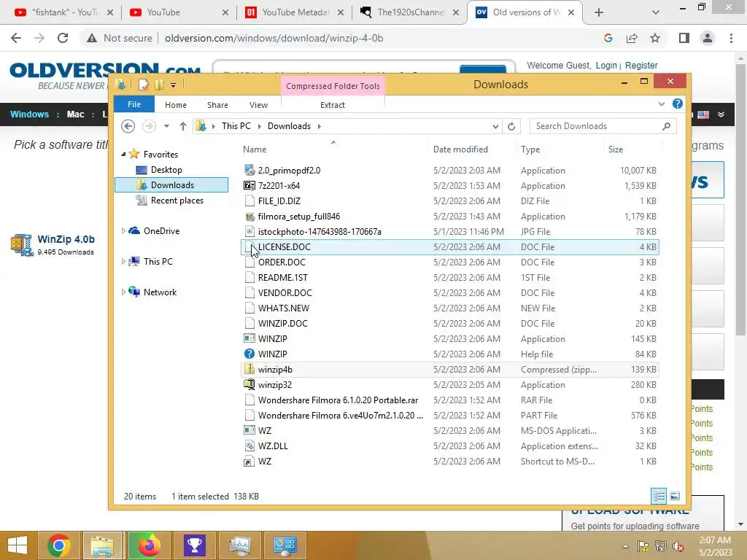747x560 pixels.
Task: Click the taskbar volume speaker icon
Action: click(678, 546)
